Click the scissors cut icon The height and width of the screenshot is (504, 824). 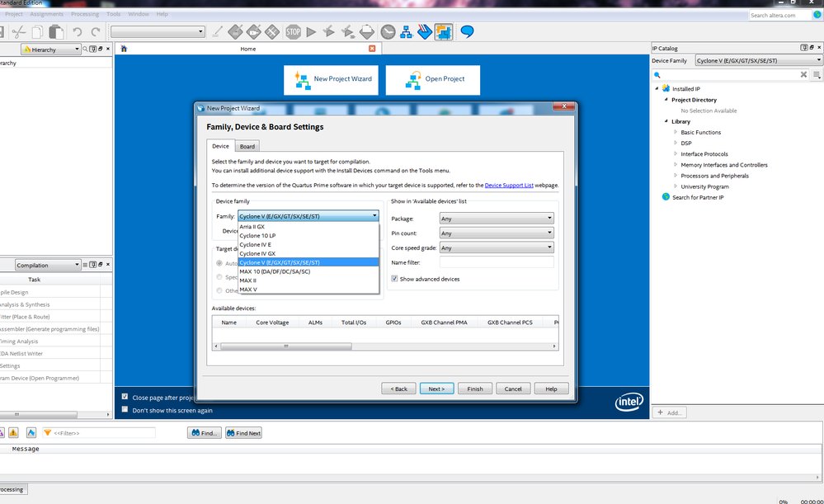18,32
